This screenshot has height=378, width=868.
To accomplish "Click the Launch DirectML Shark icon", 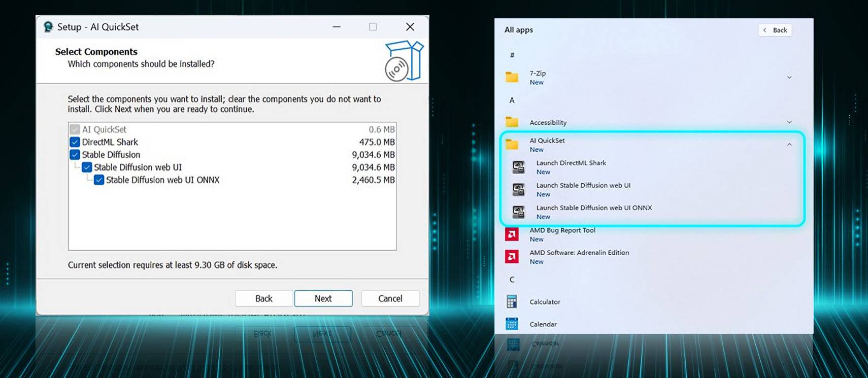I will 518,167.
